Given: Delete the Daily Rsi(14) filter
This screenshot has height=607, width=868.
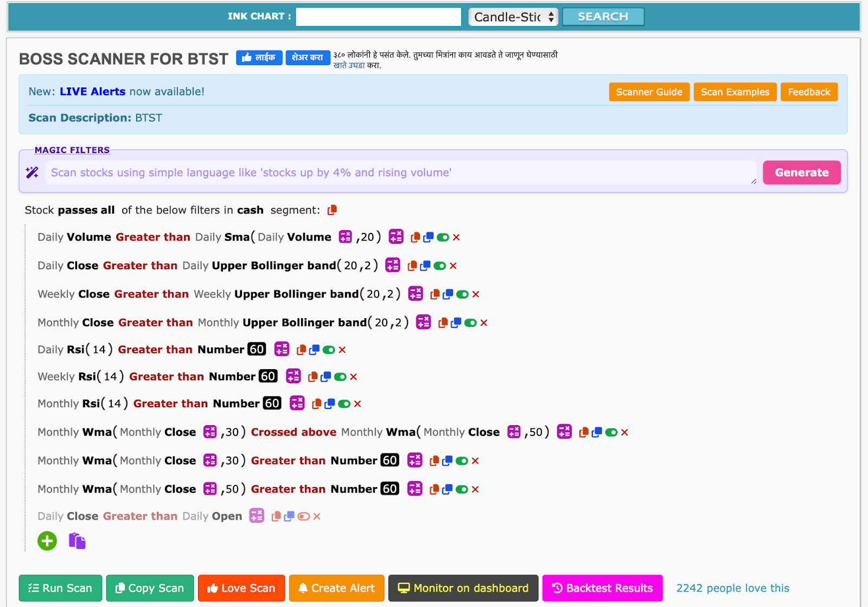Looking at the screenshot, I should pos(342,350).
